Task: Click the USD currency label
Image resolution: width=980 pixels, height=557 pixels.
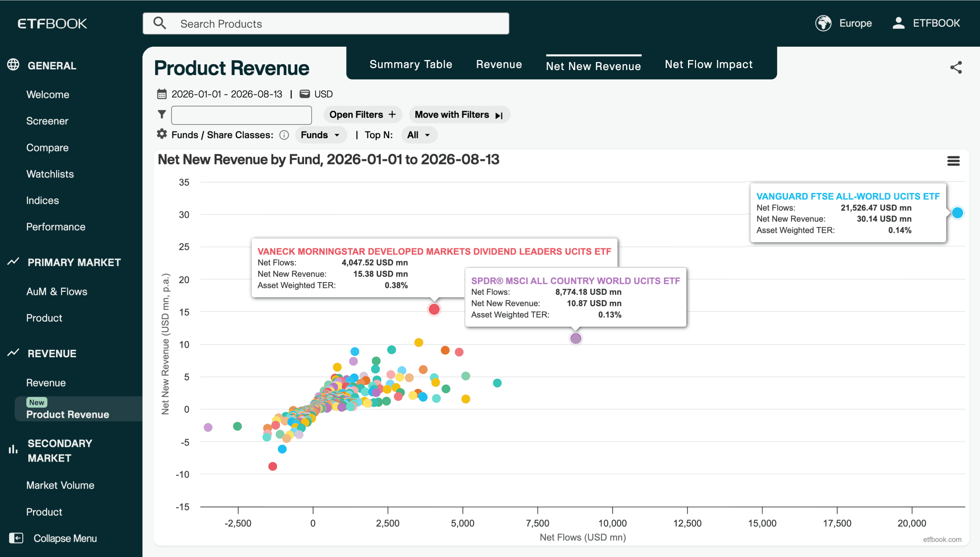Action: point(323,94)
